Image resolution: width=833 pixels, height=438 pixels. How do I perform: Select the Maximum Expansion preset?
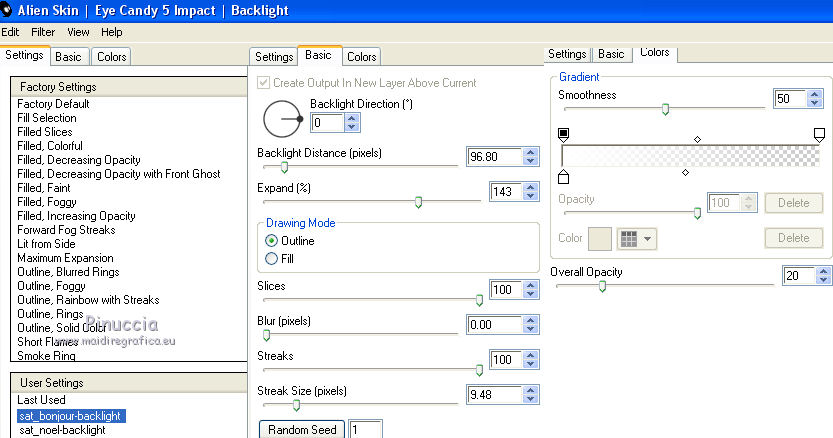(x=65, y=258)
